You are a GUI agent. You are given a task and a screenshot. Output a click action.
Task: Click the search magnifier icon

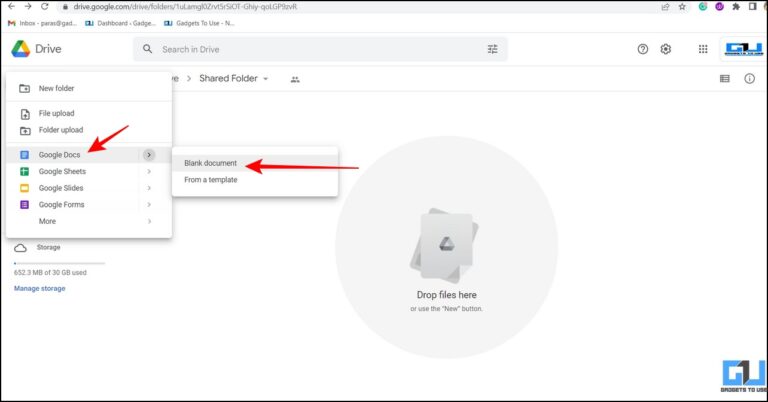coord(147,49)
